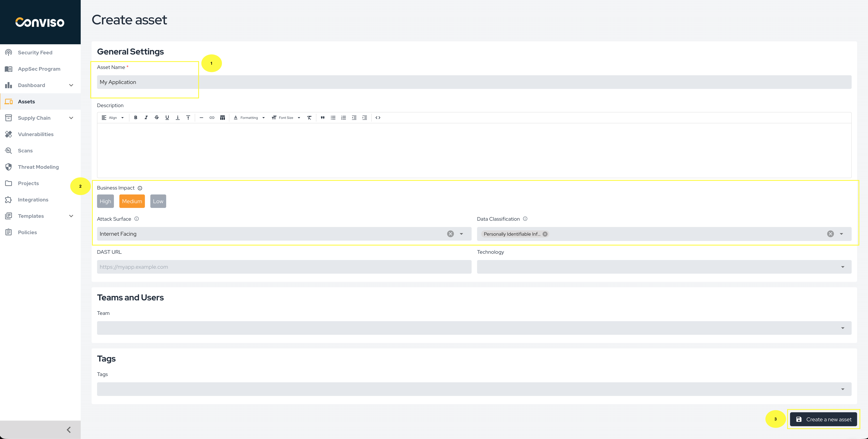Open the Technology dropdown
The height and width of the screenshot is (439, 868).
664,267
